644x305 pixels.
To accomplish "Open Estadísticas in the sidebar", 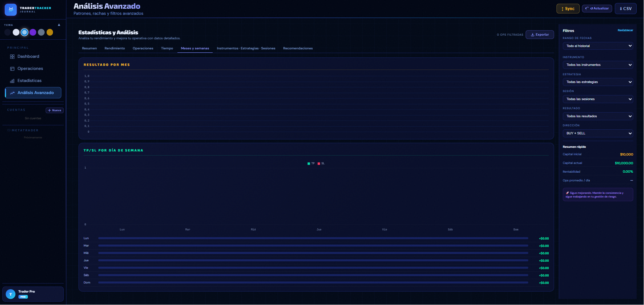I will tap(33, 81).
